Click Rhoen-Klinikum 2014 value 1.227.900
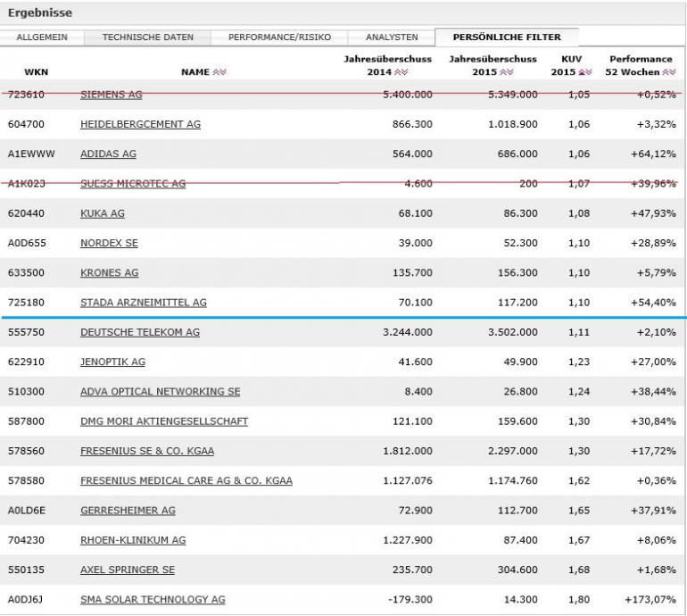This screenshot has height=616, width=687. coord(408,540)
